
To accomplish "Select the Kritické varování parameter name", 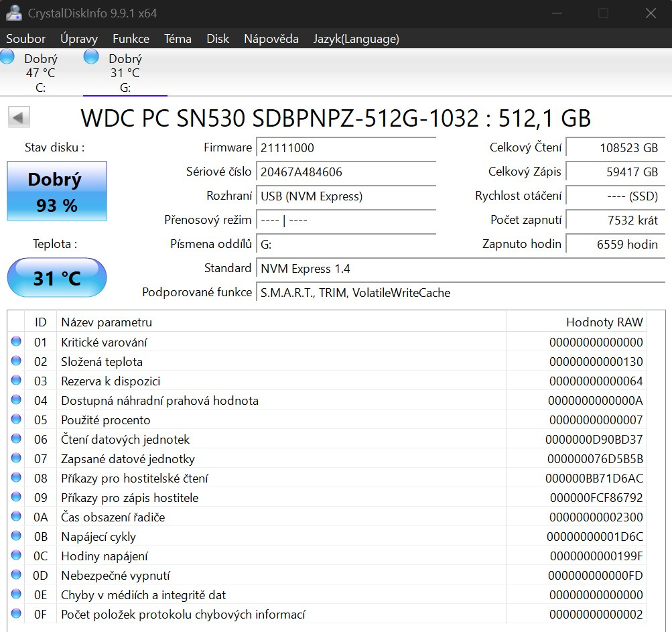I will pos(104,342).
